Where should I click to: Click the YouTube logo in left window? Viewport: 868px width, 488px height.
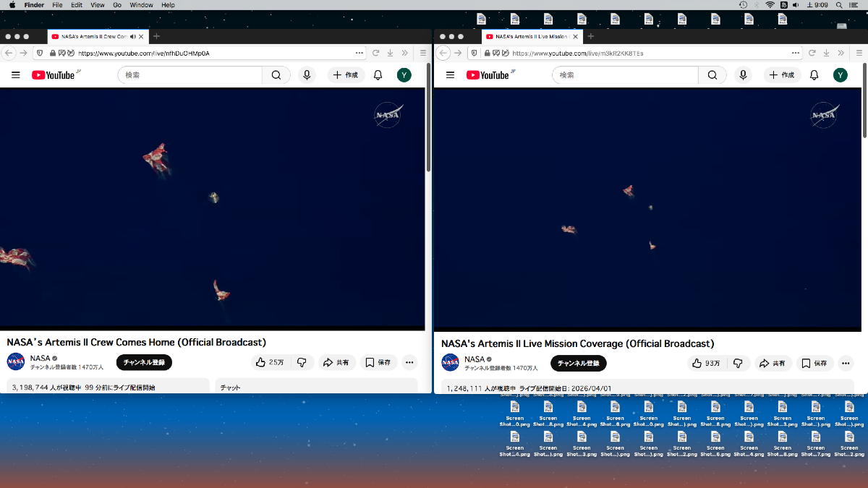(54, 74)
